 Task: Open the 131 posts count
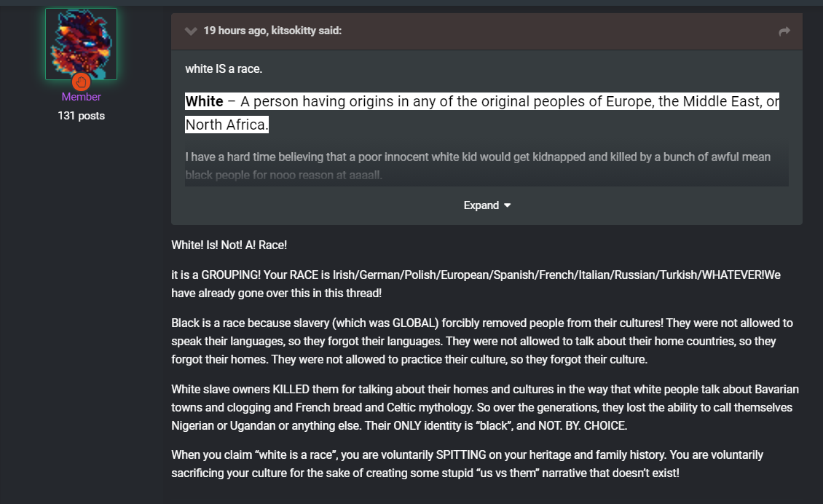click(x=81, y=116)
